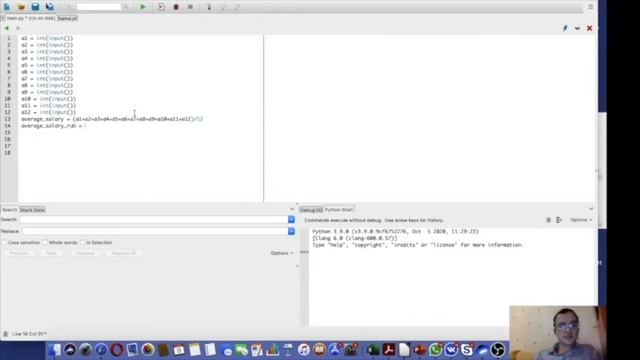Open Safari compass icon in the dock
This screenshot has height=360, width=640.
coord(101,350)
